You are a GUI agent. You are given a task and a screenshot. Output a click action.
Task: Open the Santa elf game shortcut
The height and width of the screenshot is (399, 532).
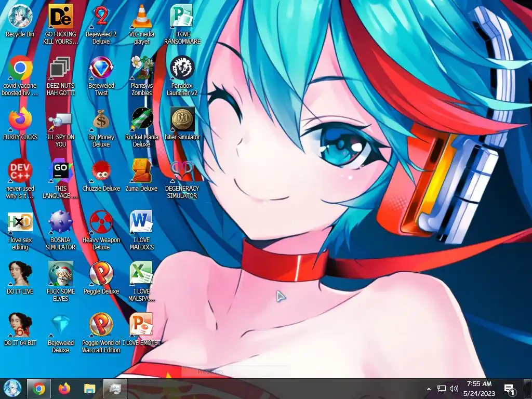pos(60,281)
